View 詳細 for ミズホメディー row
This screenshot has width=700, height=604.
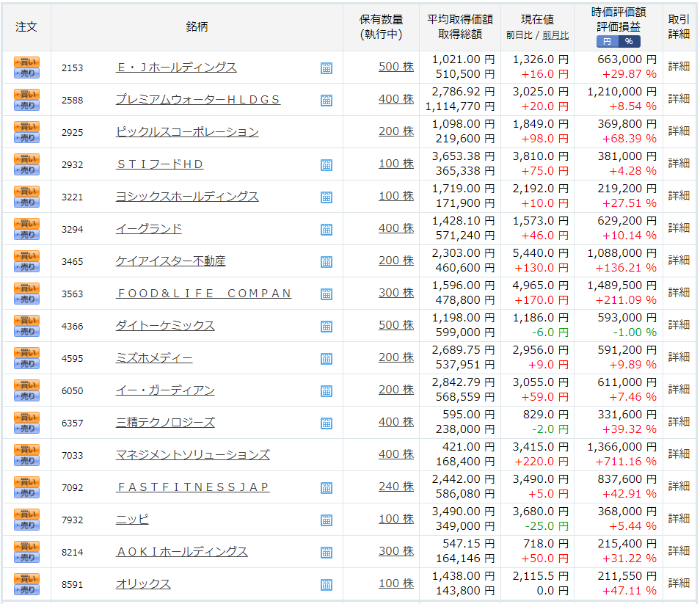679,357
